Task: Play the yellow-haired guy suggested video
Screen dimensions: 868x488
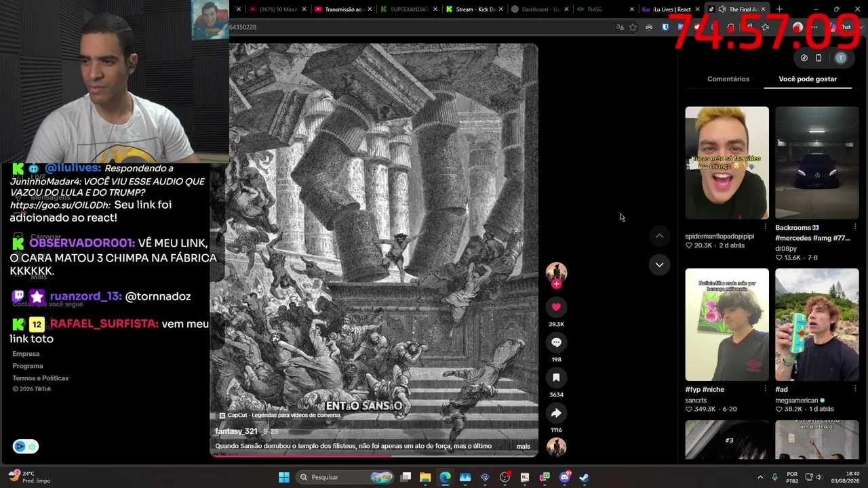Action: coord(727,163)
